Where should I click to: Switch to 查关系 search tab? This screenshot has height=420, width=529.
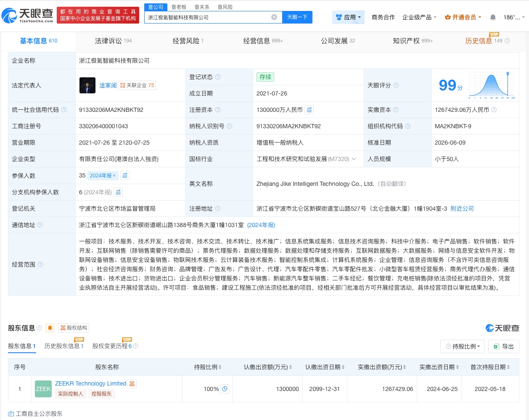click(202, 7)
